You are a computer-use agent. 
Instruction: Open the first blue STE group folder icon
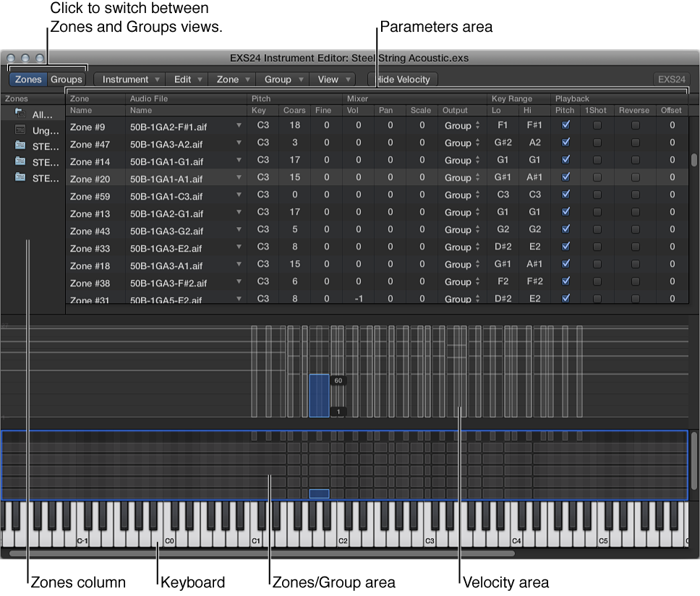[x=20, y=146]
